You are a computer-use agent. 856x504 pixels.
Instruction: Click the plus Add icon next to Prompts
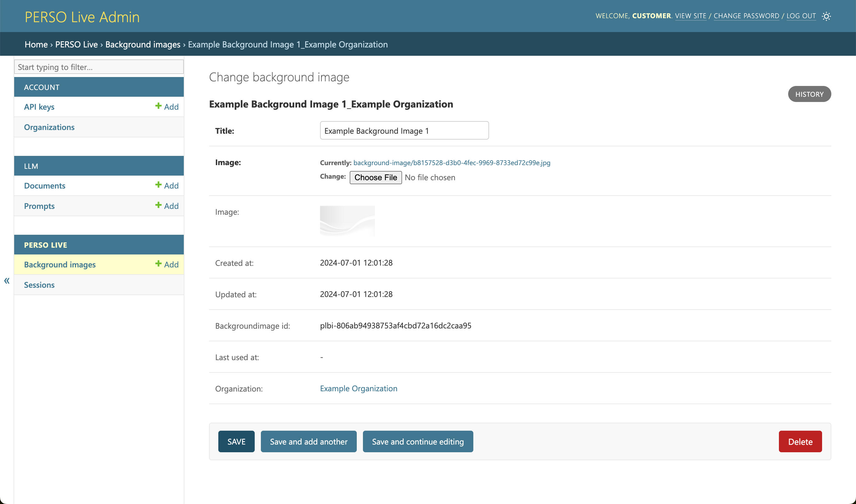167,206
